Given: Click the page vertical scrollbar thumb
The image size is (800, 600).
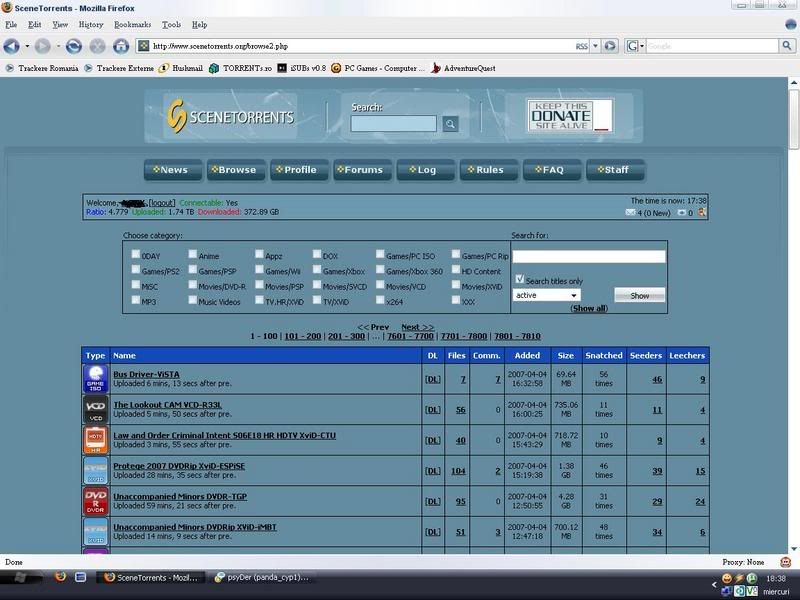Looking at the screenshot, I should coord(794,119).
